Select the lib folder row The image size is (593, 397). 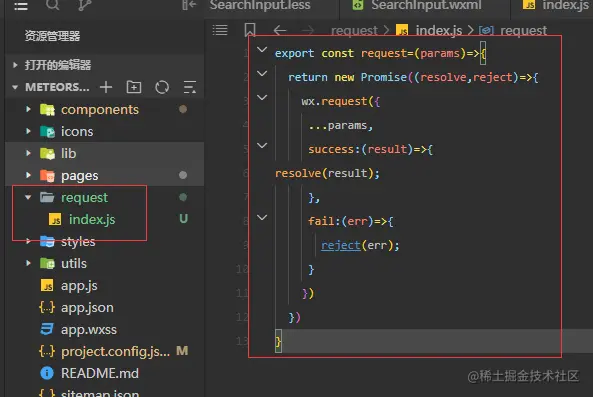[104, 153]
